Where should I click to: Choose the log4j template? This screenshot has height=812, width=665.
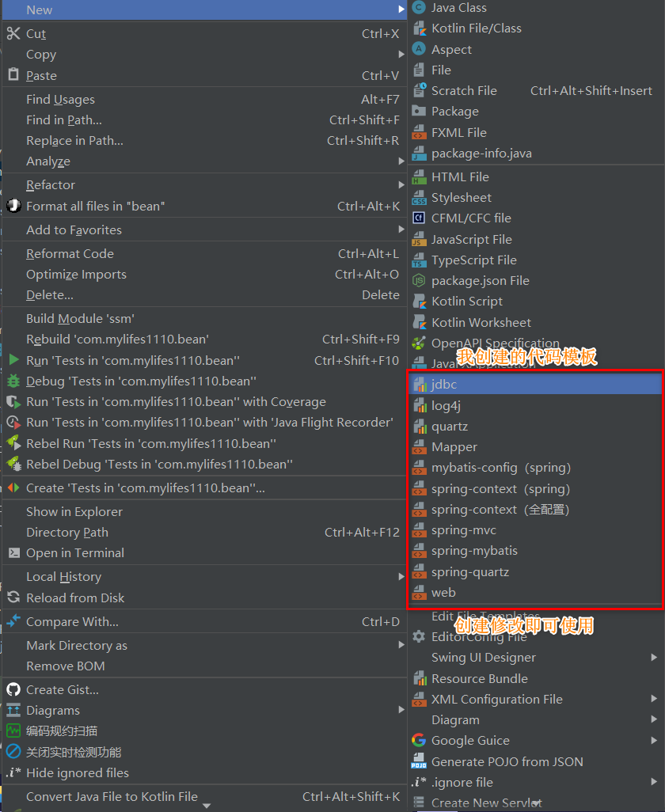(535, 405)
